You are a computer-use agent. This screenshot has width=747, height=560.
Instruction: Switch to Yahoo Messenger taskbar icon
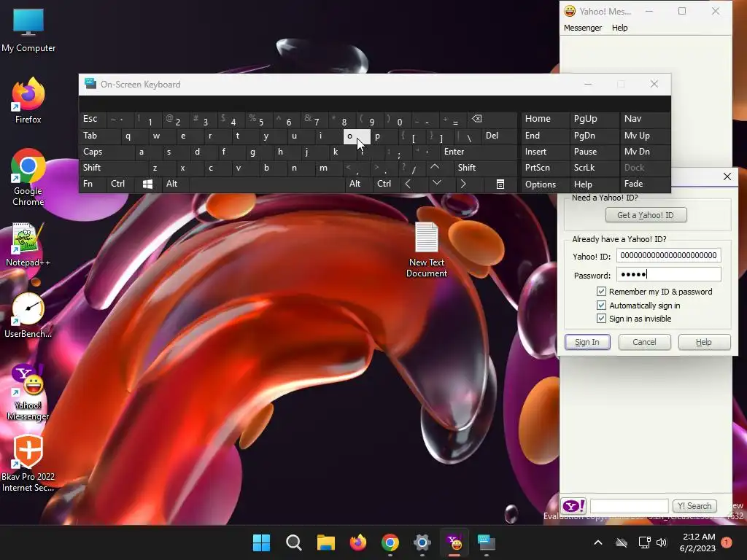click(x=454, y=542)
